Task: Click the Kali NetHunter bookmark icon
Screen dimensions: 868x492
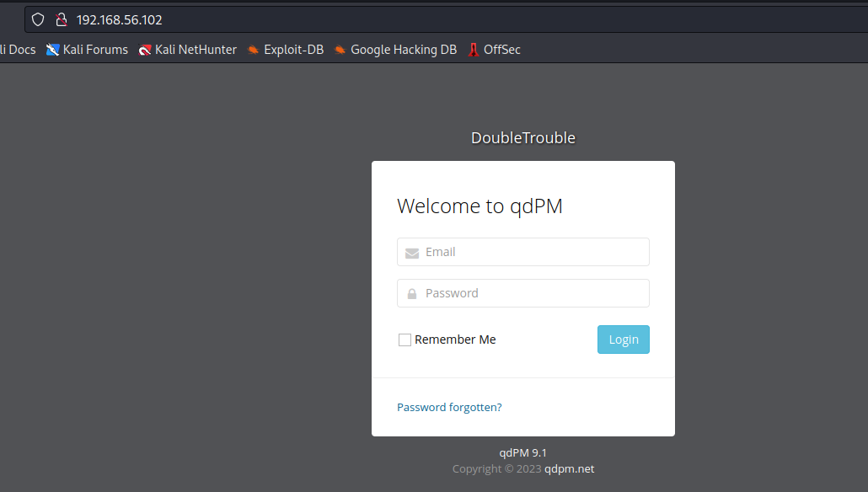Action: click(144, 50)
